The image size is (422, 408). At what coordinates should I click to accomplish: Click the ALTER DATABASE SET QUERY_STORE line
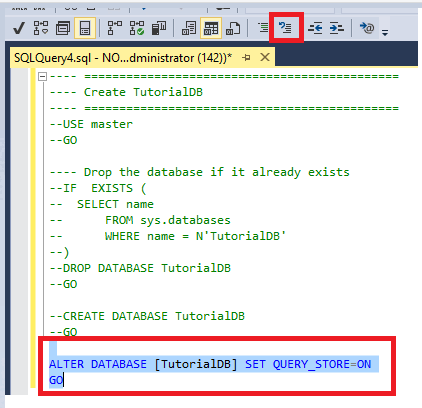[x=210, y=364]
